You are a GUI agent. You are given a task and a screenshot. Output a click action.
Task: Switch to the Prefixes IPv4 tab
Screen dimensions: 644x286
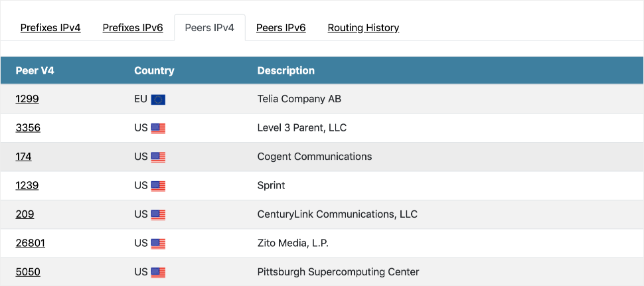pos(50,28)
